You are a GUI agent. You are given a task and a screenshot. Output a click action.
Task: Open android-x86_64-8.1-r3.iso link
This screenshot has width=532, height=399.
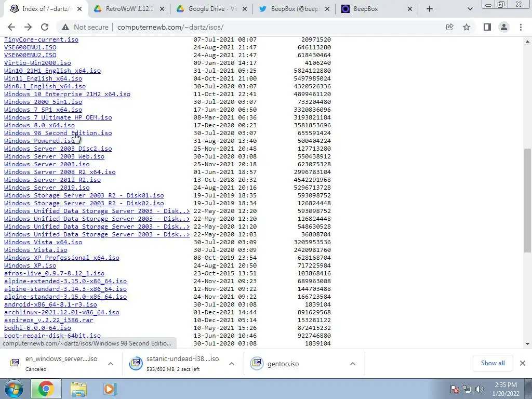point(50,304)
